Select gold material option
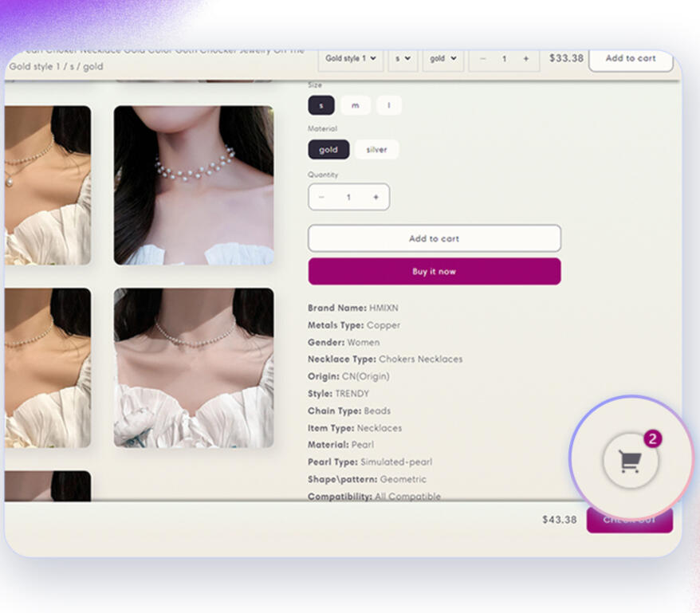 (328, 149)
